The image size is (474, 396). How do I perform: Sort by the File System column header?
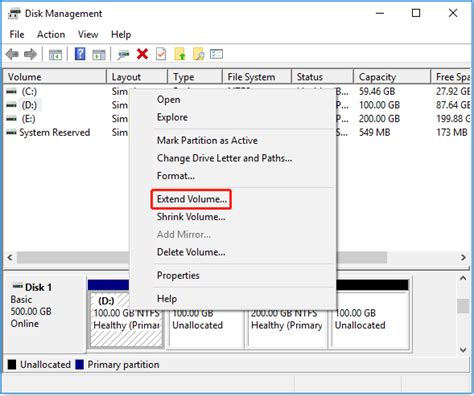[x=257, y=77]
